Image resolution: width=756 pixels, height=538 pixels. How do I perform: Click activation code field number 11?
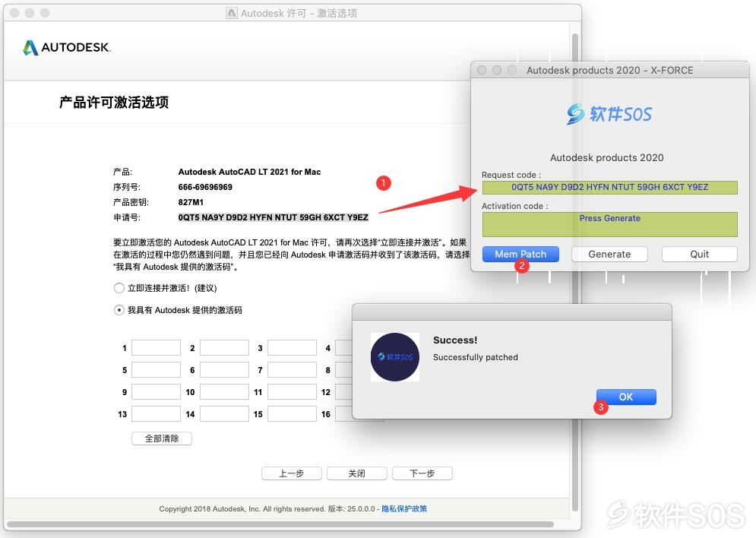pyautogui.click(x=293, y=392)
